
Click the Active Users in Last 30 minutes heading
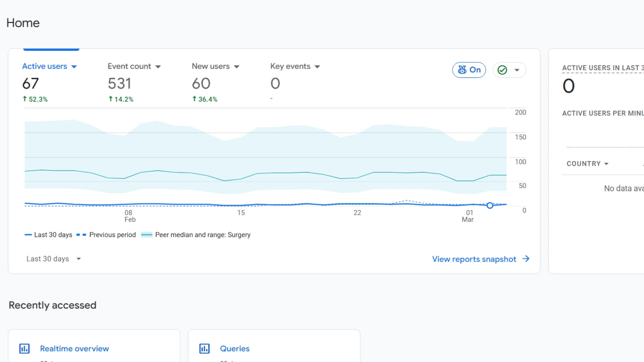click(x=603, y=68)
